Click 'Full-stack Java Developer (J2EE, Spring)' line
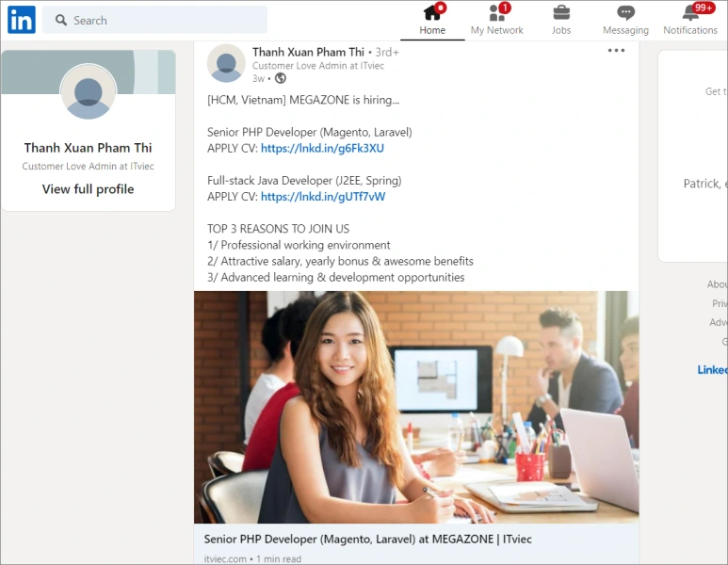The image size is (728, 565). point(304,181)
